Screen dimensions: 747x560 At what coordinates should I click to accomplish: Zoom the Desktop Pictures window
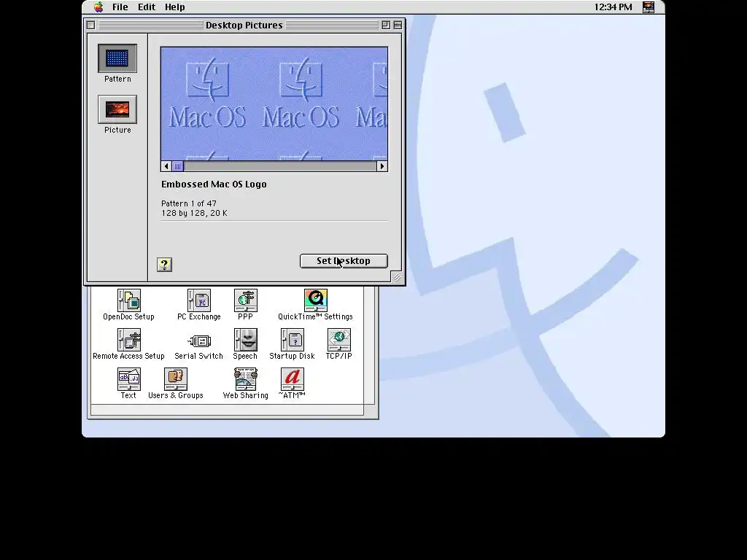coord(386,26)
